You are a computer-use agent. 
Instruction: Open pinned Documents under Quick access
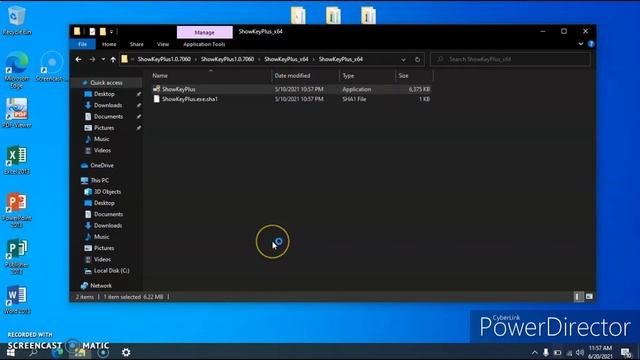(x=108, y=116)
